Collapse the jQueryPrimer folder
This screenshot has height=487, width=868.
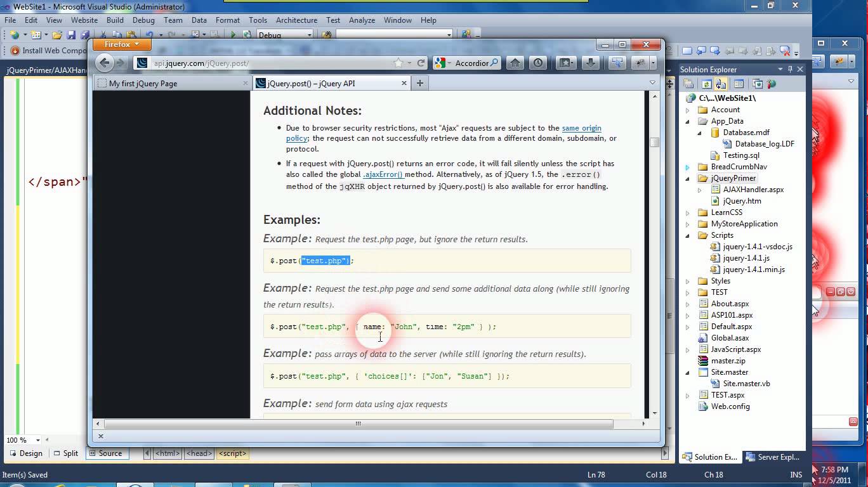click(x=687, y=178)
